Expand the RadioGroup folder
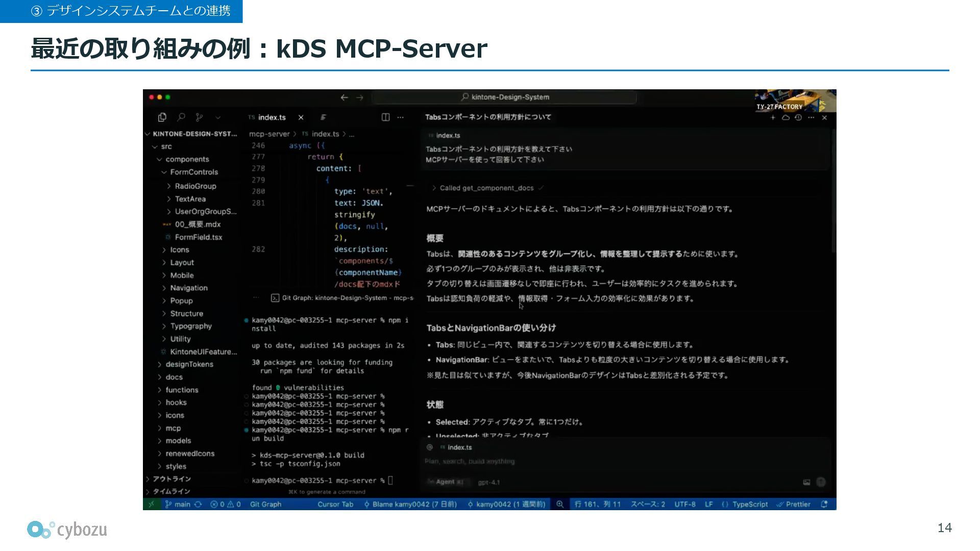The width and height of the screenshot is (980, 551). click(x=191, y=186)
